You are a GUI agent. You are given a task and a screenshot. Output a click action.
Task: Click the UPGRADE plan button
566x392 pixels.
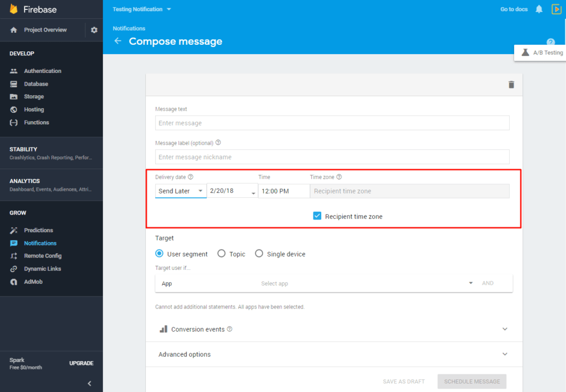point(81,363)
